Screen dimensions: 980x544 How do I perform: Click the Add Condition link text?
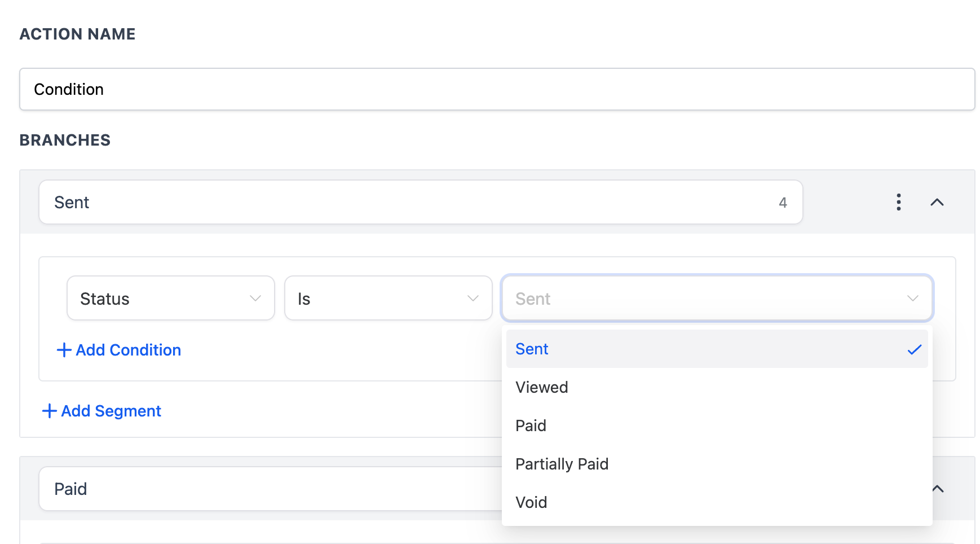(129, 350)
